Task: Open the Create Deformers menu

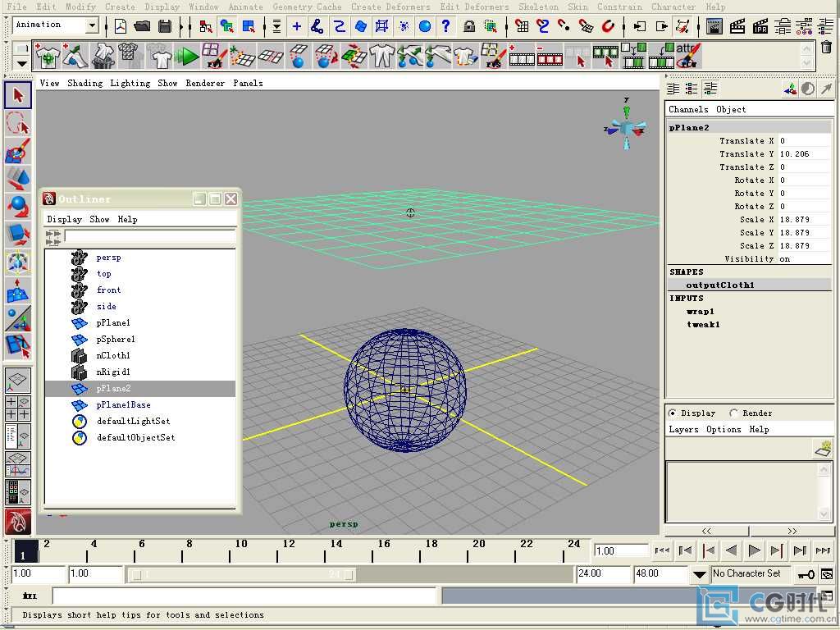Action: [390, 7]
